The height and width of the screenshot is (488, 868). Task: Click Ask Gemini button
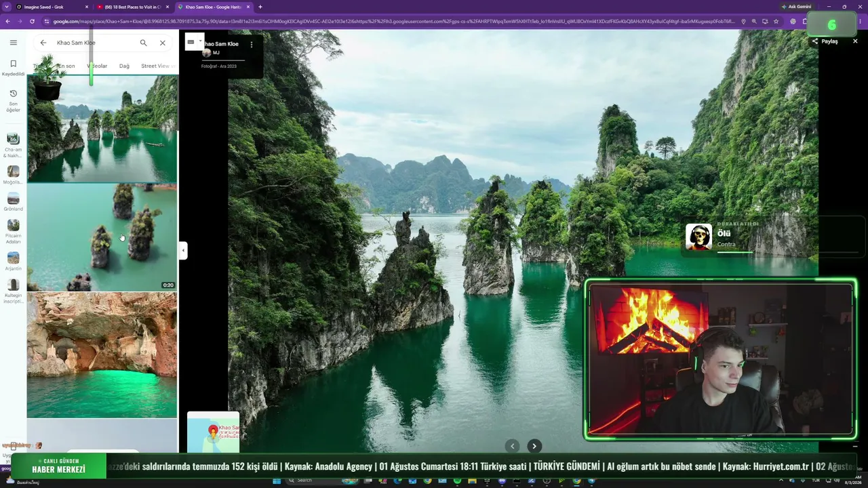coord(796,7)
